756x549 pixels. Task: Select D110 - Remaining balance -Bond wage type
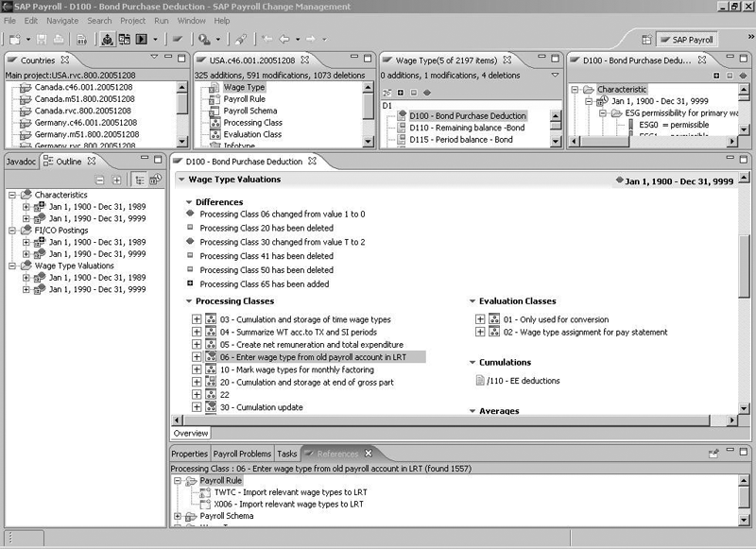[467, 128]
